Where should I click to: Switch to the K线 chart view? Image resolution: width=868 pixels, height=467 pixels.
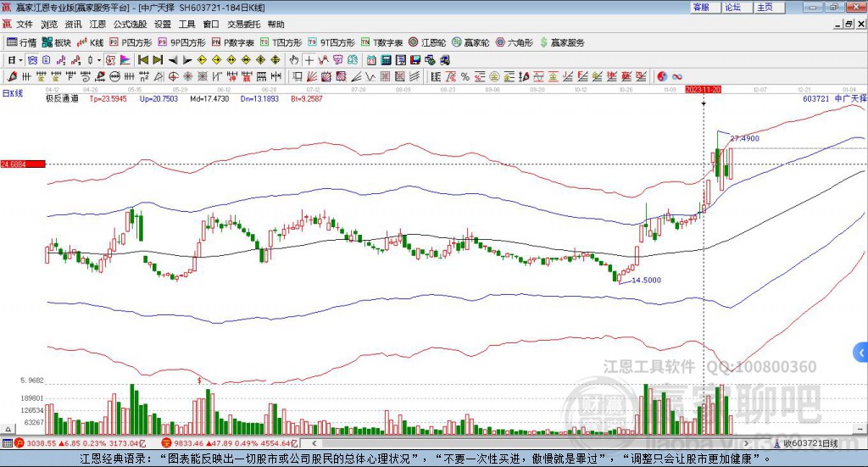[90, 42]
